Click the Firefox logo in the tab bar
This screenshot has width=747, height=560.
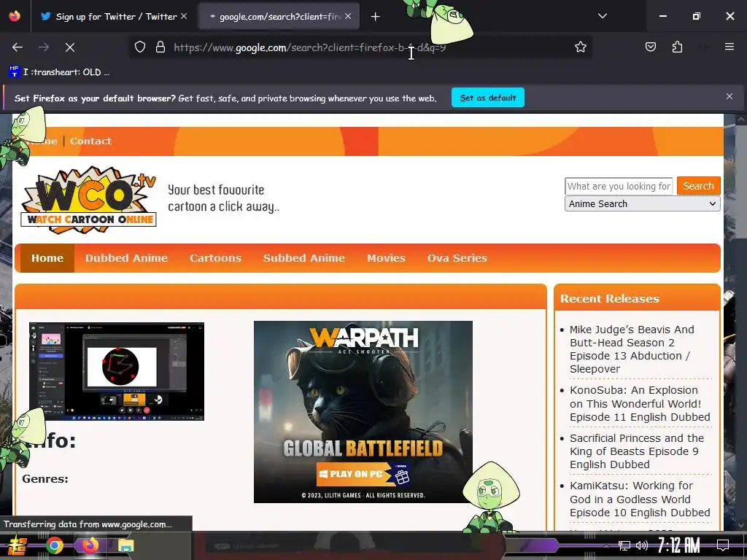click(15, 16)
